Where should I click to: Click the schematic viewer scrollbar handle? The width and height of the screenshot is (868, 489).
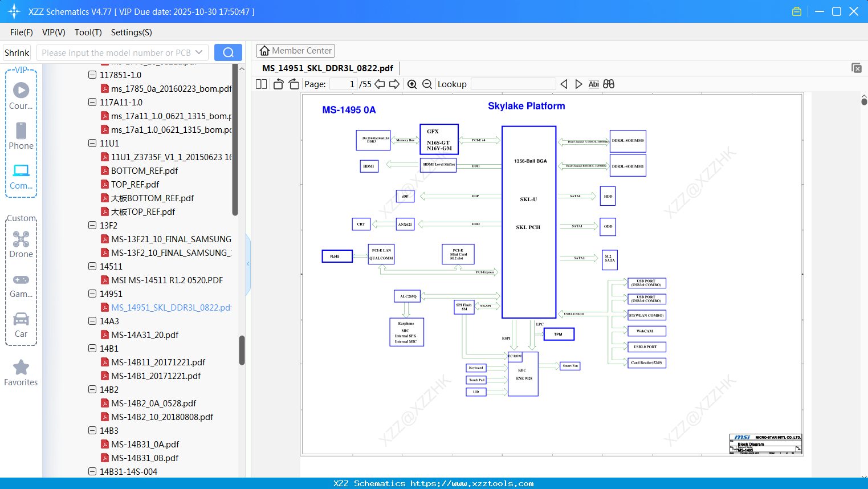pos(864,101)
